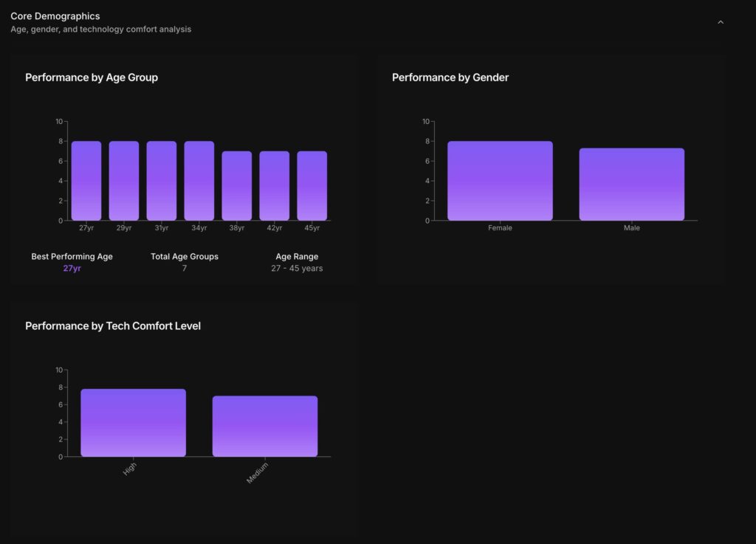756x544 pixels.
Task: Select the Male bar in gender chart
Action: [632, 185]
